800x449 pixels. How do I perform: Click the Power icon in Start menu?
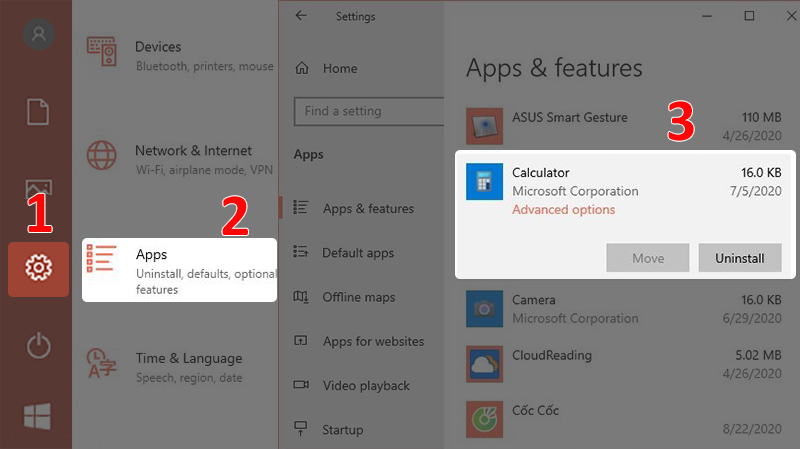click(x=38, y=346)
